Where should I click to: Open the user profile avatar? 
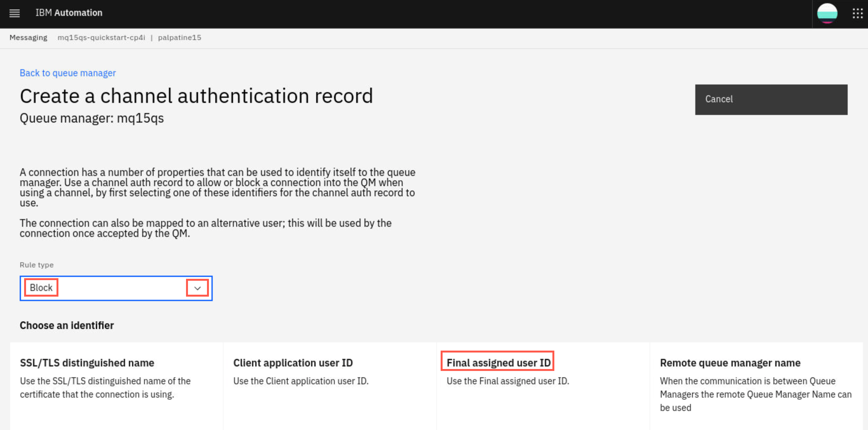[827, 13]
